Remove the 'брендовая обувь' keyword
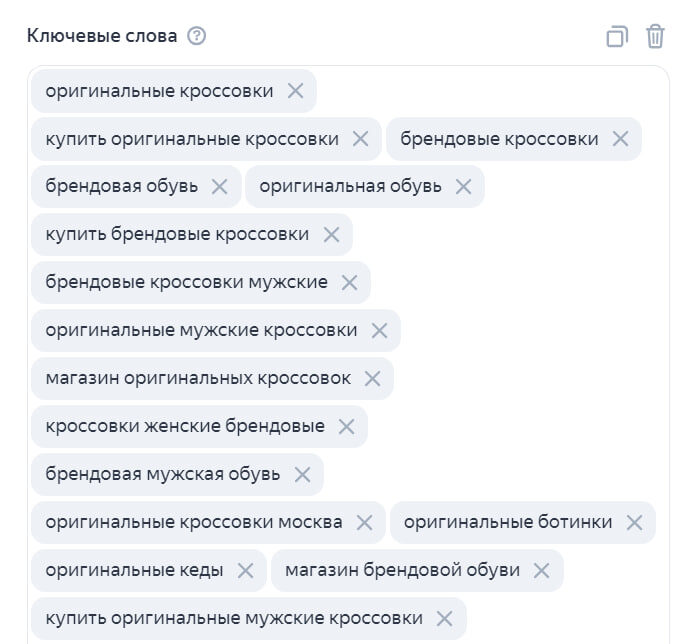This screenshot has width=688, height=644. [x=220, y=187]
